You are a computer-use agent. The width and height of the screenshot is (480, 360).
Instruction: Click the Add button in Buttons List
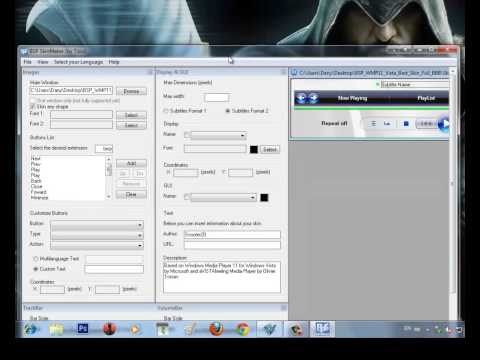131,163
